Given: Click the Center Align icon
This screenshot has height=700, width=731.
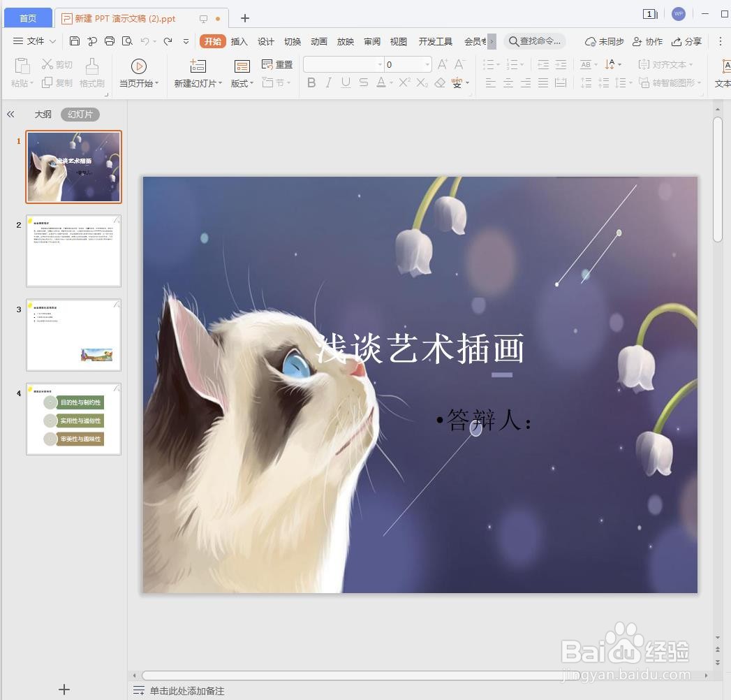Looking at the screenshot, I should (x=508, y=83).
